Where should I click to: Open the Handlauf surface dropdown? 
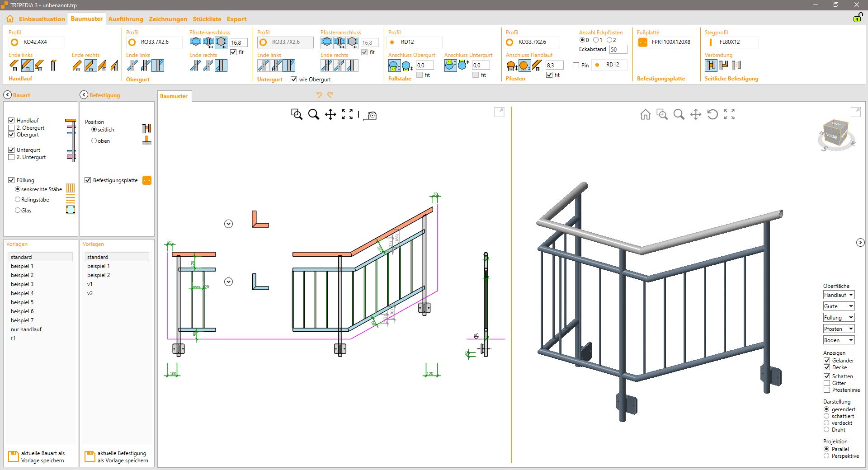coord(839,295)
